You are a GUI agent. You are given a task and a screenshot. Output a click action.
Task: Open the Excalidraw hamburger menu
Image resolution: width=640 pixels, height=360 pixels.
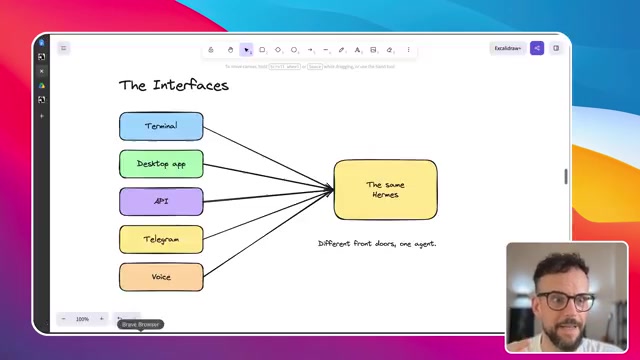point(63,48)
